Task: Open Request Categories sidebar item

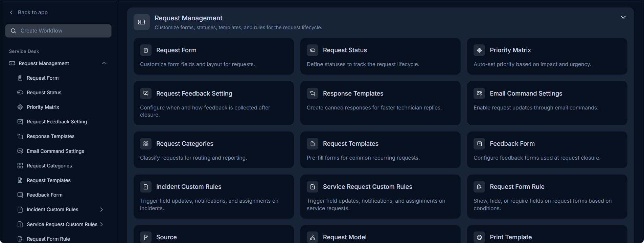Action: (x=49, y=166)
